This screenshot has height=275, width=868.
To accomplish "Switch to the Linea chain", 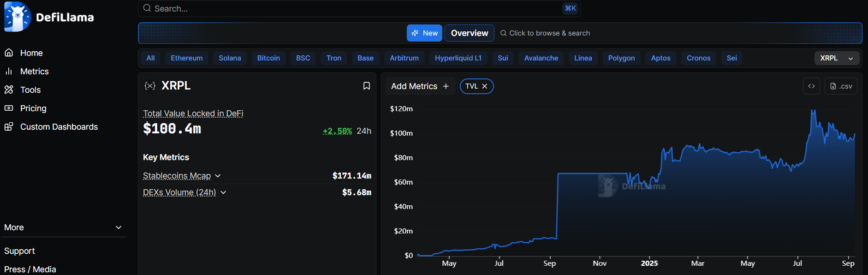I will pyautogui.click(x=583, y=58).
